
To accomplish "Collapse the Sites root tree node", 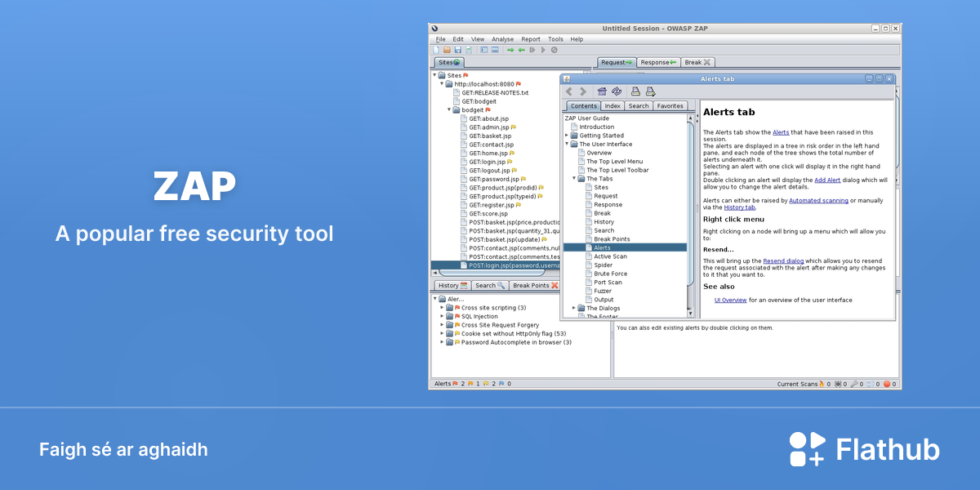I will click(x=434, y=75).
